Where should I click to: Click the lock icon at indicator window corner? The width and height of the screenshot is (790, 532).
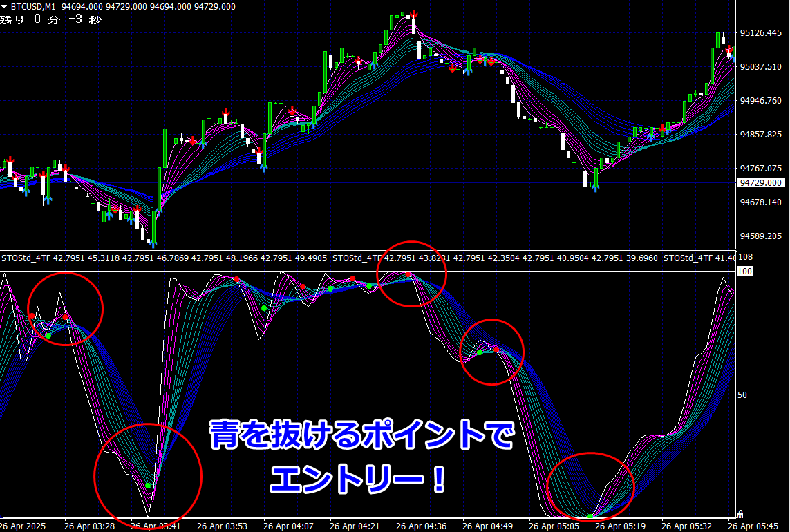pyautogui.click(x=740, y=514)
